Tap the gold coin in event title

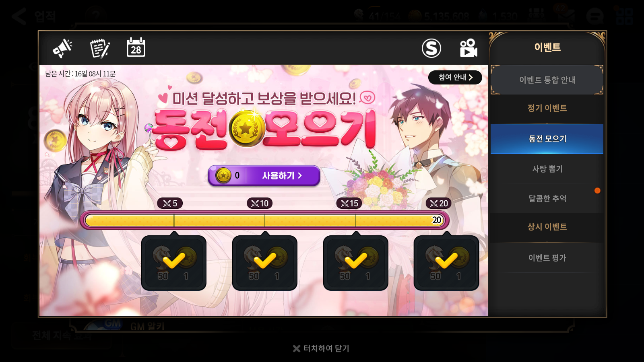click(246, 129)
